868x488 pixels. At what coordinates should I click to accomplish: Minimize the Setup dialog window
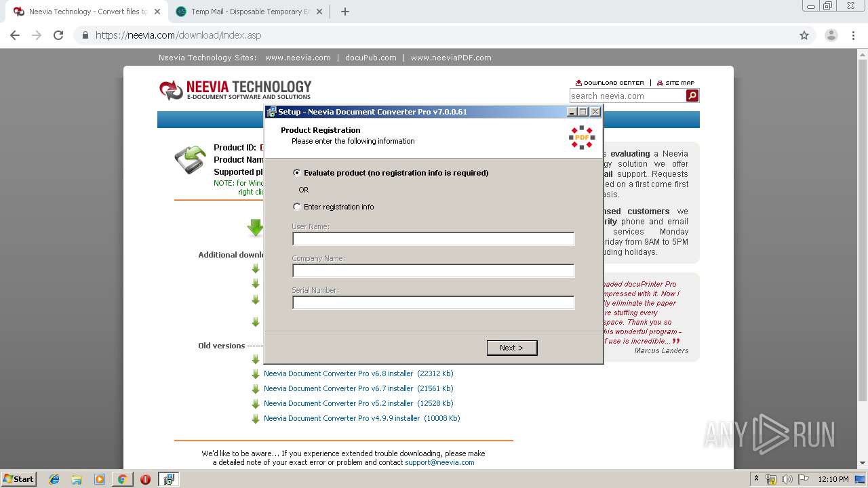tap(572, 112)
